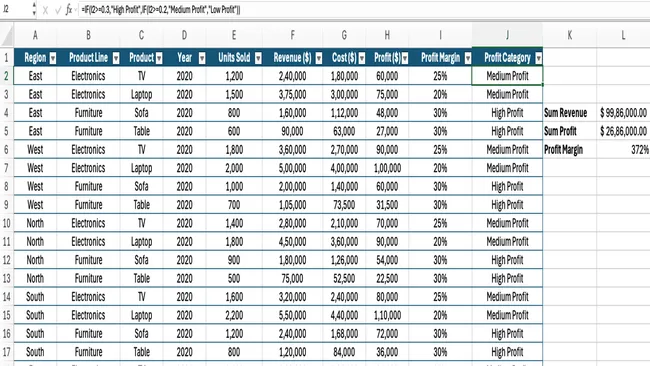The width and height of the screenshot is (650, 366).
Task: Click North region cell in row 10
Action: [x=35, y=223]
